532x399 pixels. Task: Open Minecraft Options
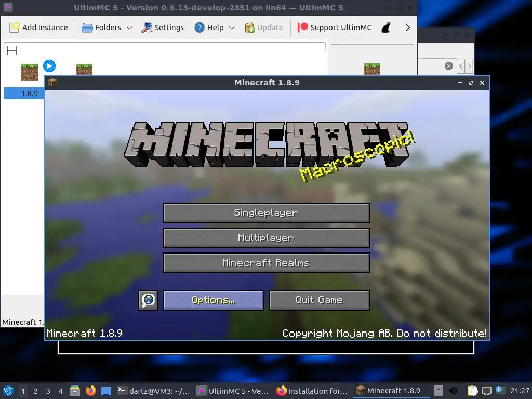213,300
